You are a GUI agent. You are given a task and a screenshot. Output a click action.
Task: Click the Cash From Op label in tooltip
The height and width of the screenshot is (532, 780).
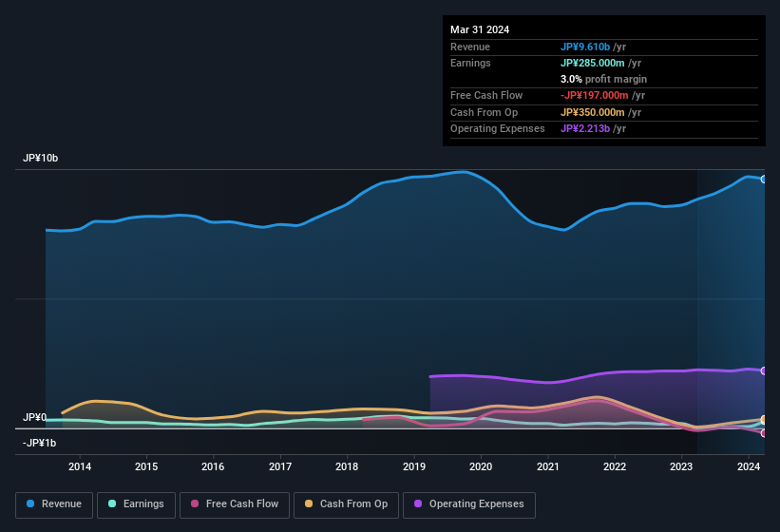coord(484,112)
